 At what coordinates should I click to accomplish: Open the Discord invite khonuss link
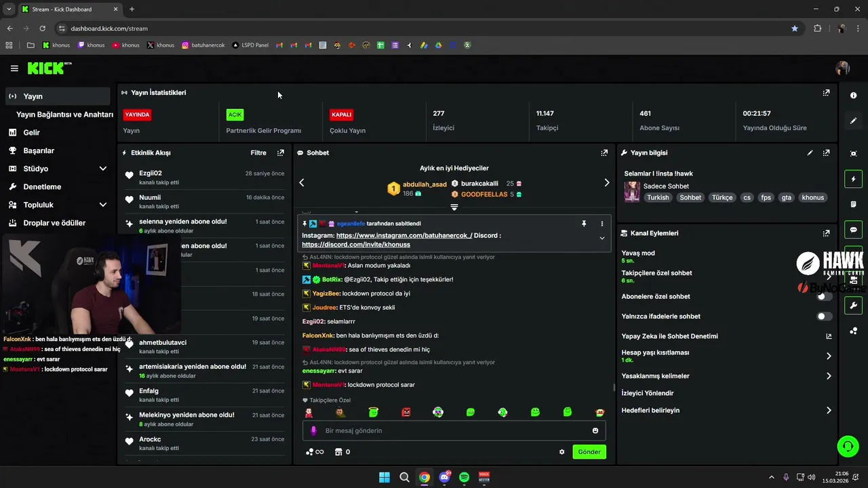pos(356,245)
